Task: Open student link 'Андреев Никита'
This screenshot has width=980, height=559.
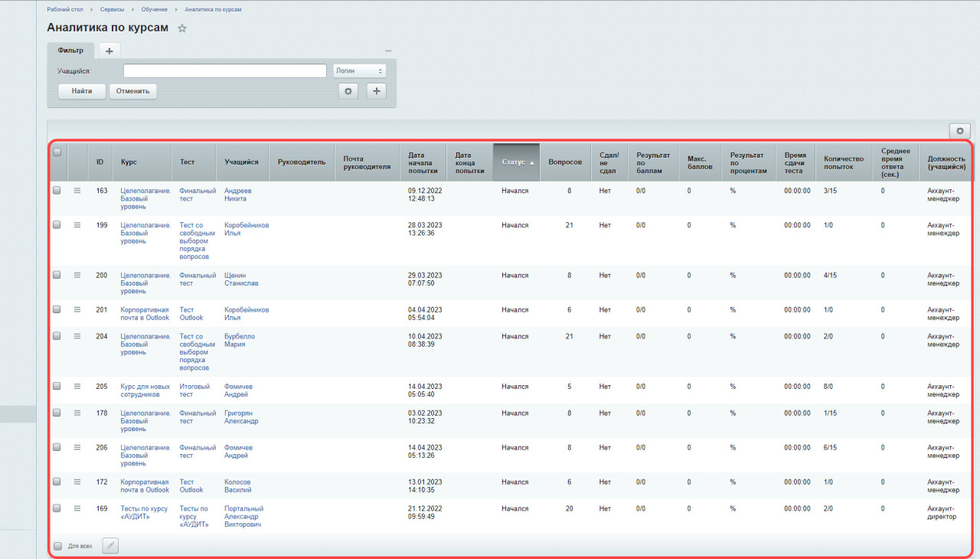Action: [x=237, y=195]
